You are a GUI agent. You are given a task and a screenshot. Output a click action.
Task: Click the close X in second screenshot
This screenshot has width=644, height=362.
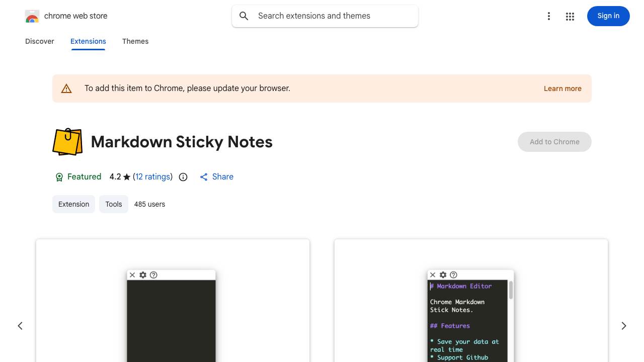pos(433,275)
